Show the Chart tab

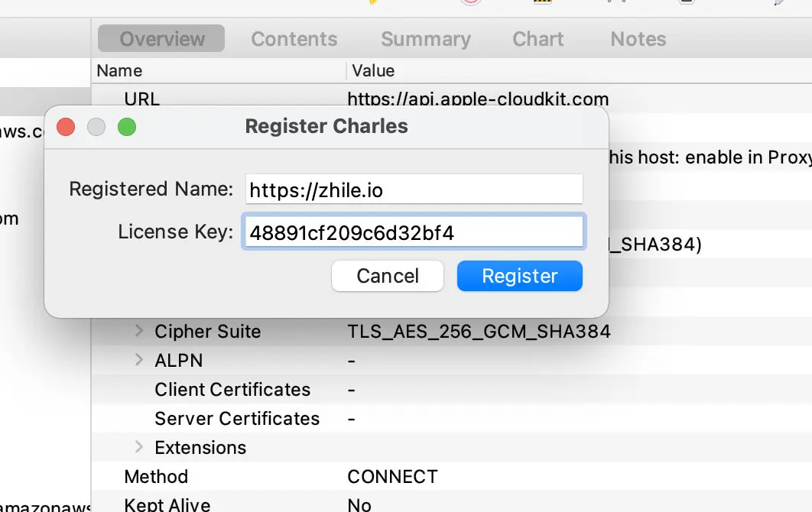538,39
